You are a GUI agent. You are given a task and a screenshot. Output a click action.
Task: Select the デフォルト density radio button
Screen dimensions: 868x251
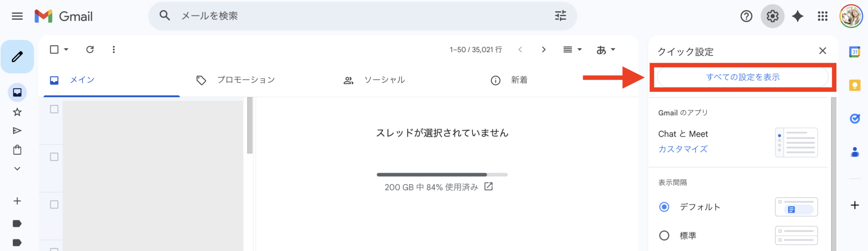664,207
